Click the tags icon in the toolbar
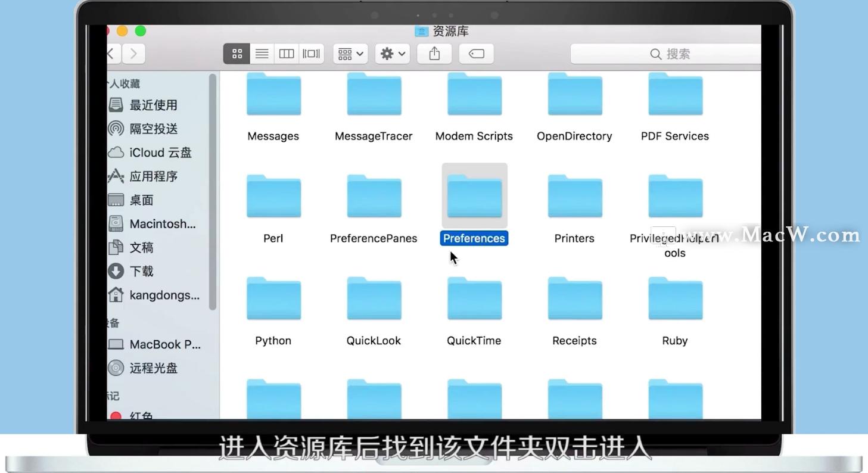This screenshot has width=868, height=473. pyautogui.click(x=476, y=53)
